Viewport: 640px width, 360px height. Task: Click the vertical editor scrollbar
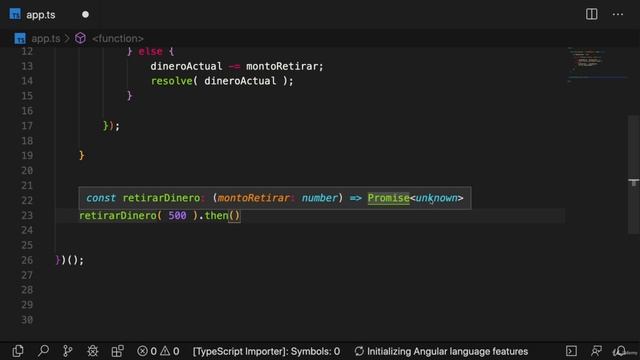coord(633,176)
